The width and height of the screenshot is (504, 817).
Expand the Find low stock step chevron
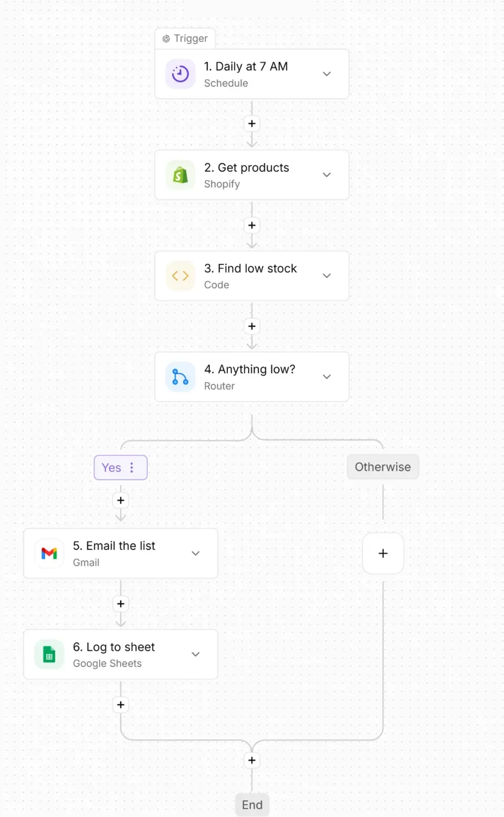click(327, 276)
